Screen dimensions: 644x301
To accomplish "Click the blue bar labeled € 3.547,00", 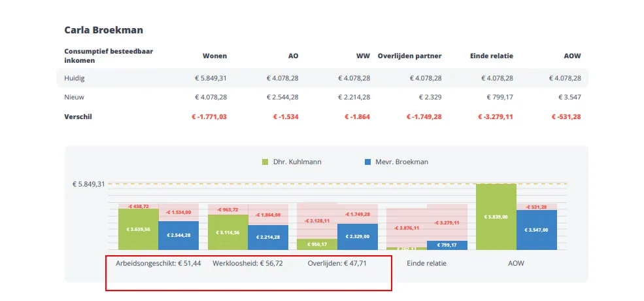I will point(536,230).
